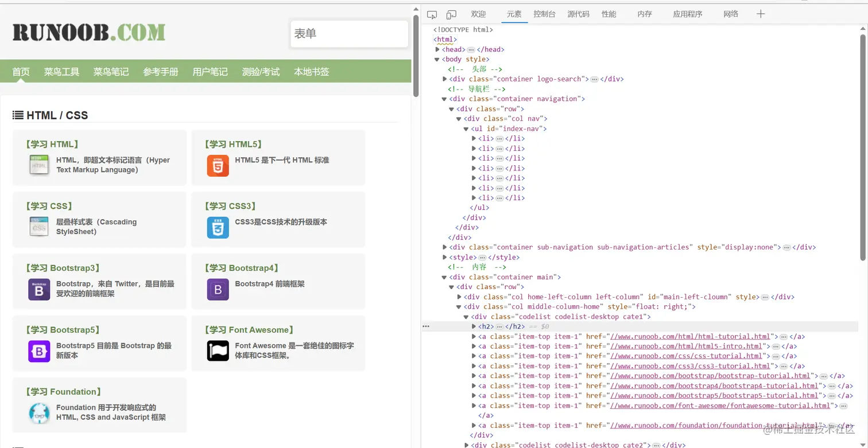Collapse the middle-column-home div
Image resolution: width=868 pixels, height=448 pixels.
coord(459,307)
